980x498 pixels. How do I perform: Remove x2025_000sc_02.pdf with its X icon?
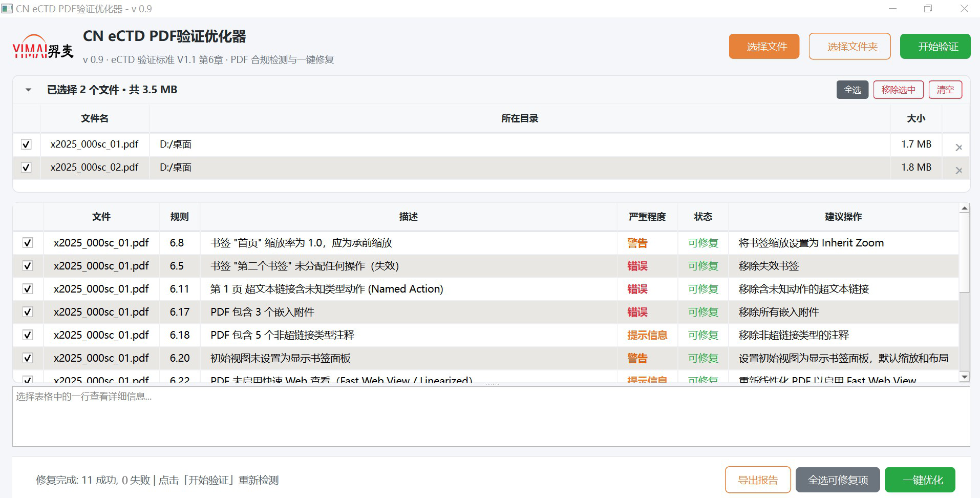[958, 171]
